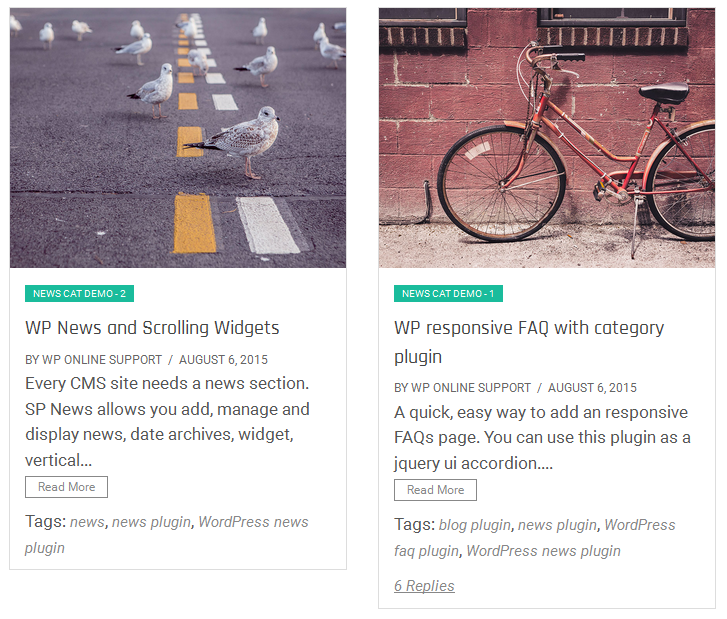Viewport: 727px width, 619px height.
Task: Open the seagulls on road thumbnail
Action: click(178, 138)
